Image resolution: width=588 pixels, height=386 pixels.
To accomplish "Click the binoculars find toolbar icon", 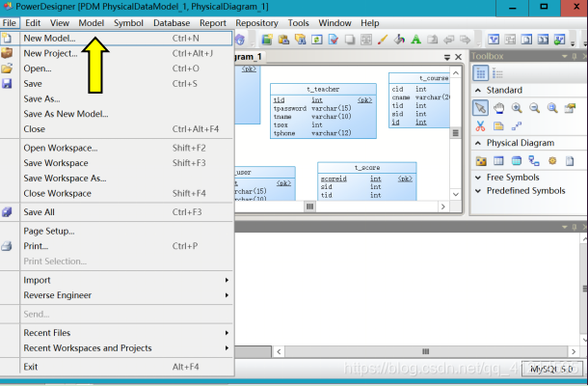I will (300, 40).
